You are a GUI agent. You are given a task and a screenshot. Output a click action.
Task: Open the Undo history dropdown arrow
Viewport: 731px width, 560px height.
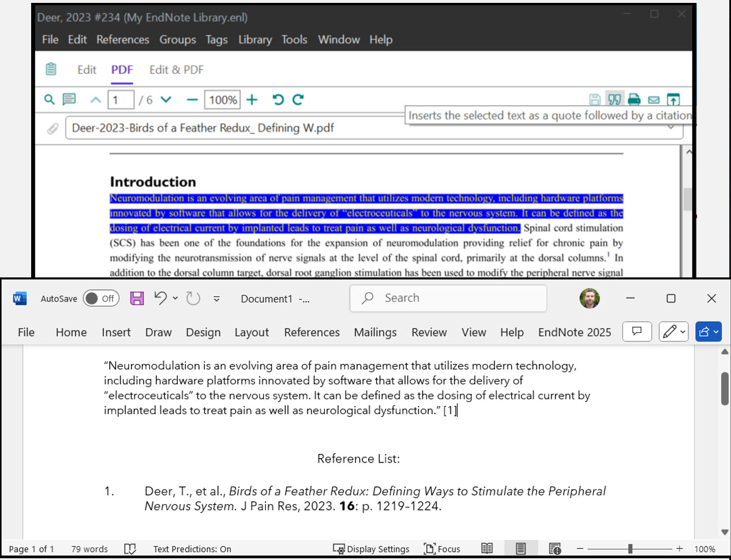pos(175,298)
